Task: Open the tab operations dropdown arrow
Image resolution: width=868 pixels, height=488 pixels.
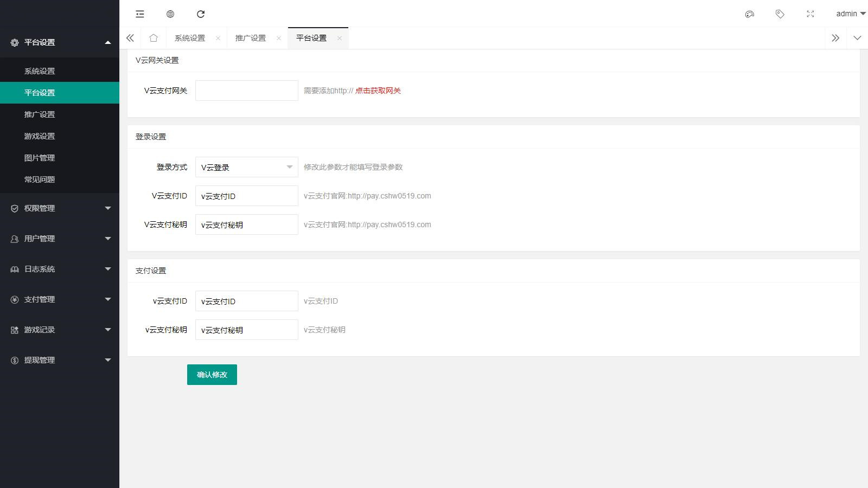Action: click(857, 38)
